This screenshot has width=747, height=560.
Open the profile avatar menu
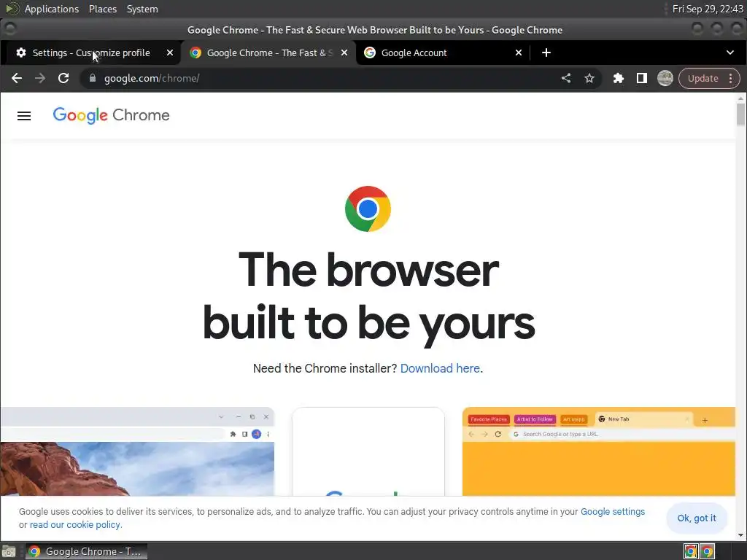(x=665, y=78)
